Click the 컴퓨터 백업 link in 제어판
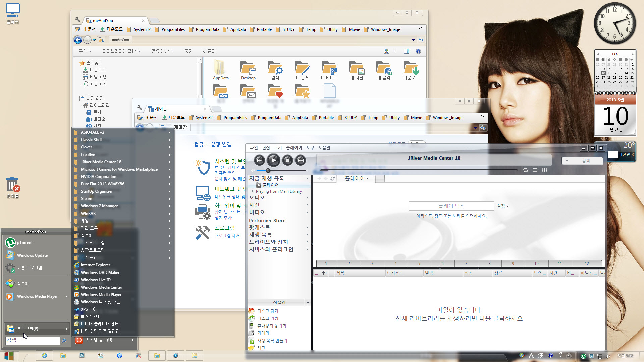 tap(225, 173)
